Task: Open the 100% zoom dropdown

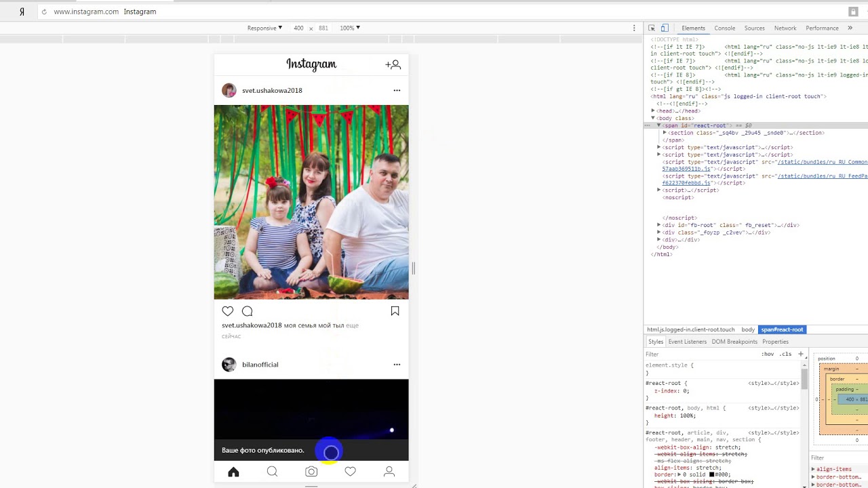Action: 350,28
